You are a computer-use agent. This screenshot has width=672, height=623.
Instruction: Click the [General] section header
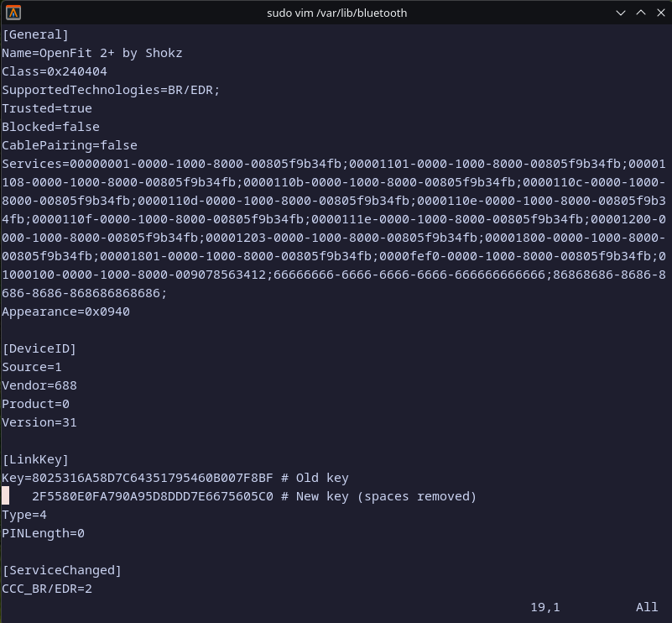[x=35, y=34]
